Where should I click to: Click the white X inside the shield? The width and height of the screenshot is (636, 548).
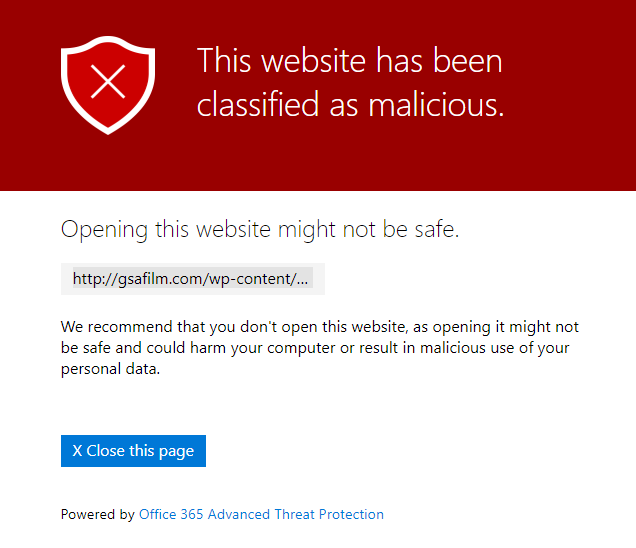(x=108, y=82)
